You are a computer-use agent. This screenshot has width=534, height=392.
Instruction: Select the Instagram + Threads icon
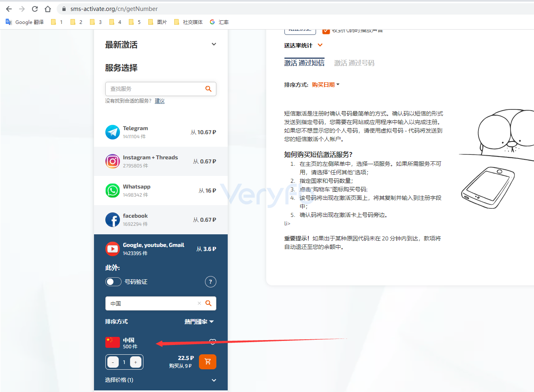113,161
